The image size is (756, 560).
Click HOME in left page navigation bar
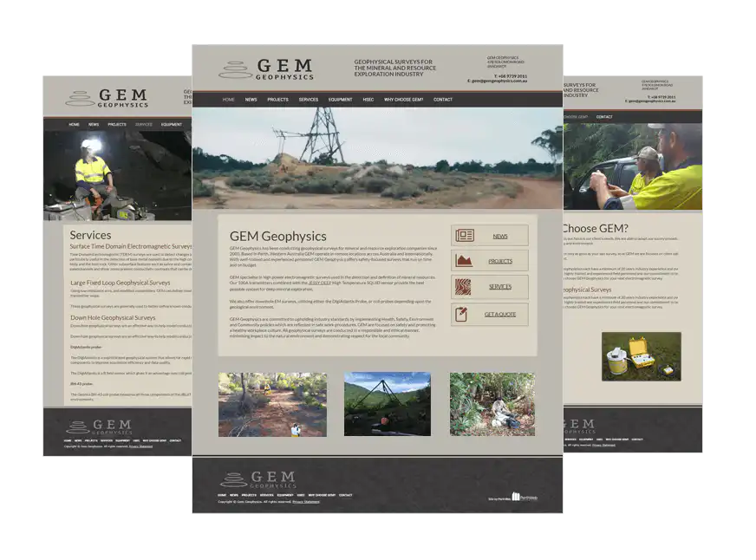(74, 124)
